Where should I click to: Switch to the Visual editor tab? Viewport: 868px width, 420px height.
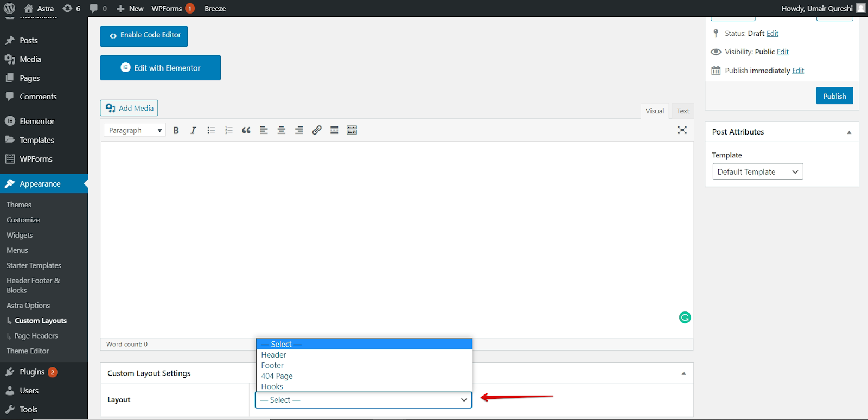[x=655, y=111]
